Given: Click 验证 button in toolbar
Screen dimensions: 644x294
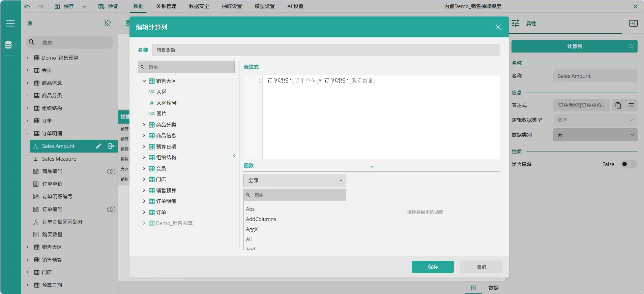Looking at the screenshot, I should coord(108,6).
